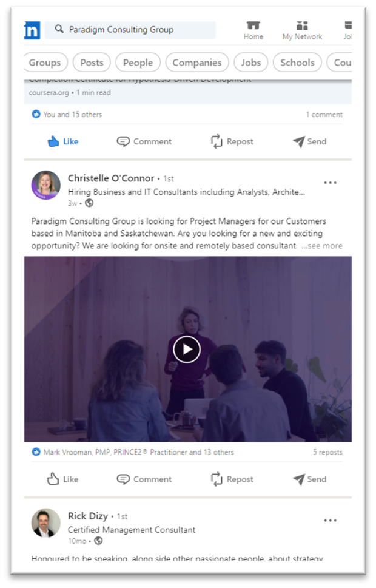Open the three-dot menu on Christelle's post

[x=330, y=183]
